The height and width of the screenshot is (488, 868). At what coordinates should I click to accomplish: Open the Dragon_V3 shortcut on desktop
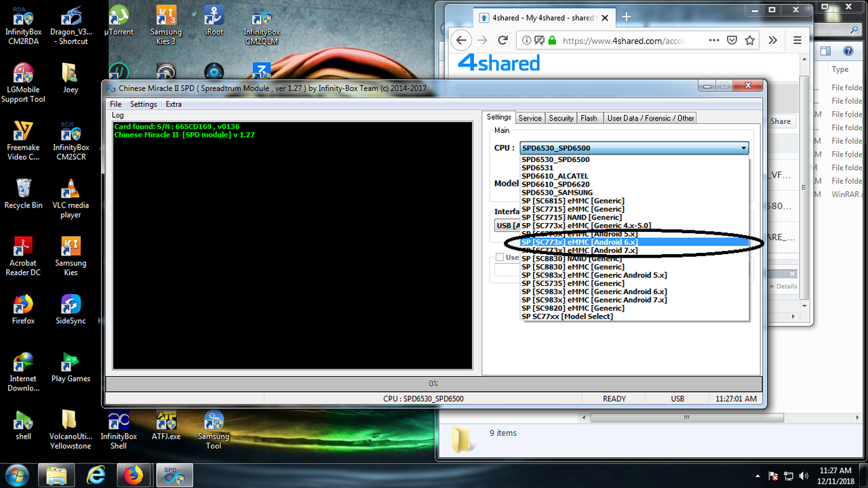click(x=73, y=26)
